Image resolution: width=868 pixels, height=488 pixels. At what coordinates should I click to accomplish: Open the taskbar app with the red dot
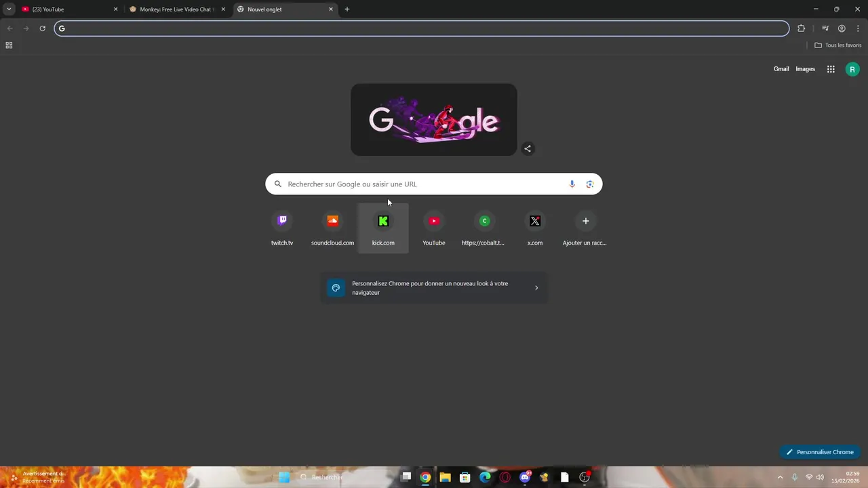[x=585, y=477]
